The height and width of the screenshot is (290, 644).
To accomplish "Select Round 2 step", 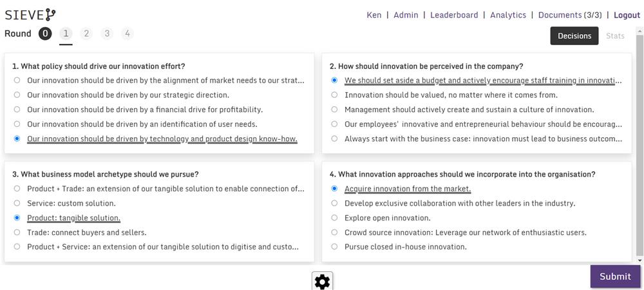I will [86, 34].
